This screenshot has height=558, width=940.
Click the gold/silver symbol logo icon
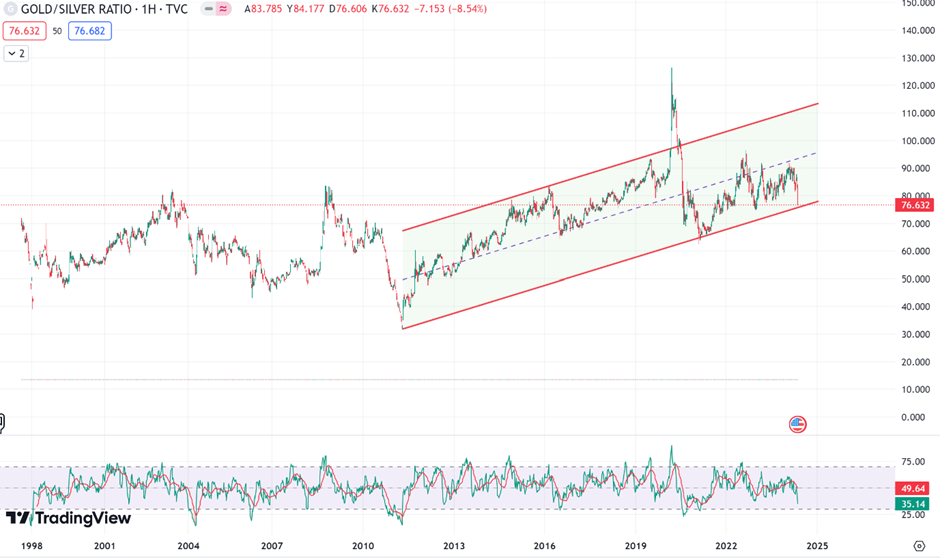[12, 9]
